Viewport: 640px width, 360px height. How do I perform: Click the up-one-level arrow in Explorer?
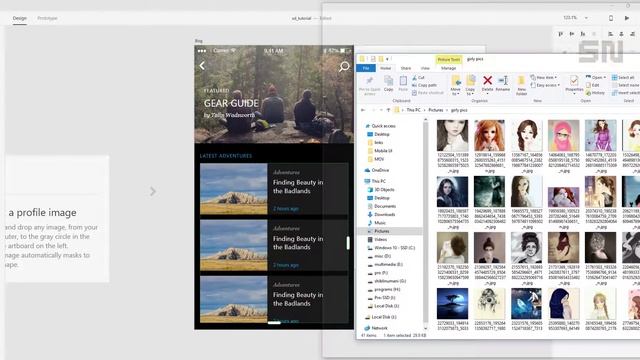click(388, 110)
